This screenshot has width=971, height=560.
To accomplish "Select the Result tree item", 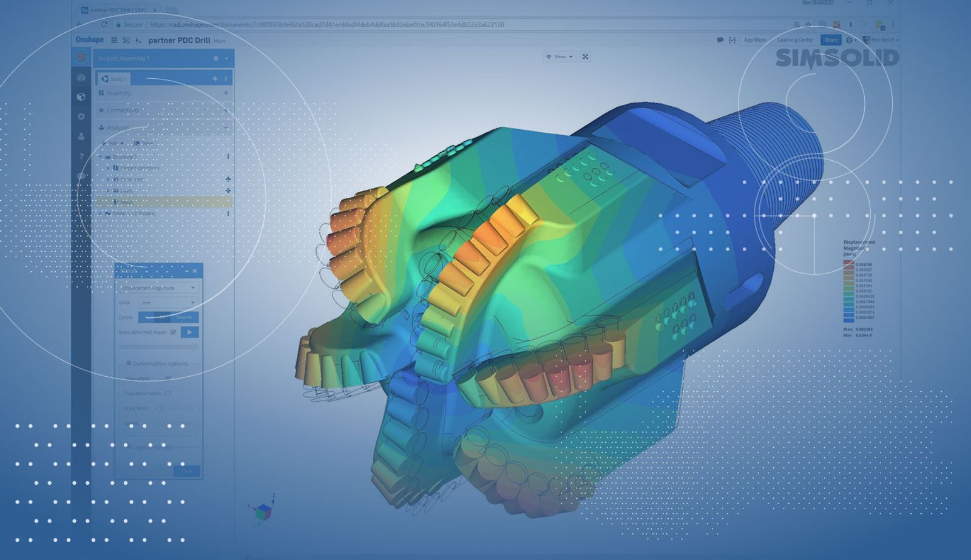I will 127,202.
